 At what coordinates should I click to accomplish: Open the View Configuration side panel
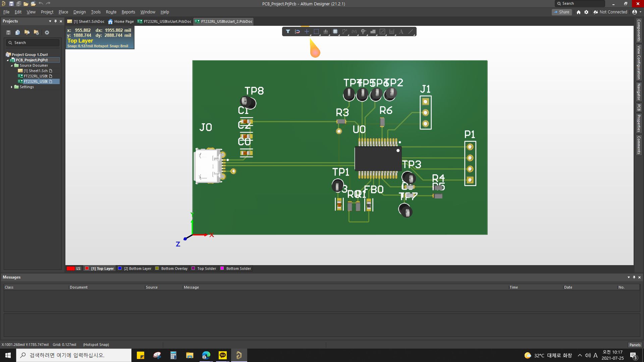tap(639, 62)
